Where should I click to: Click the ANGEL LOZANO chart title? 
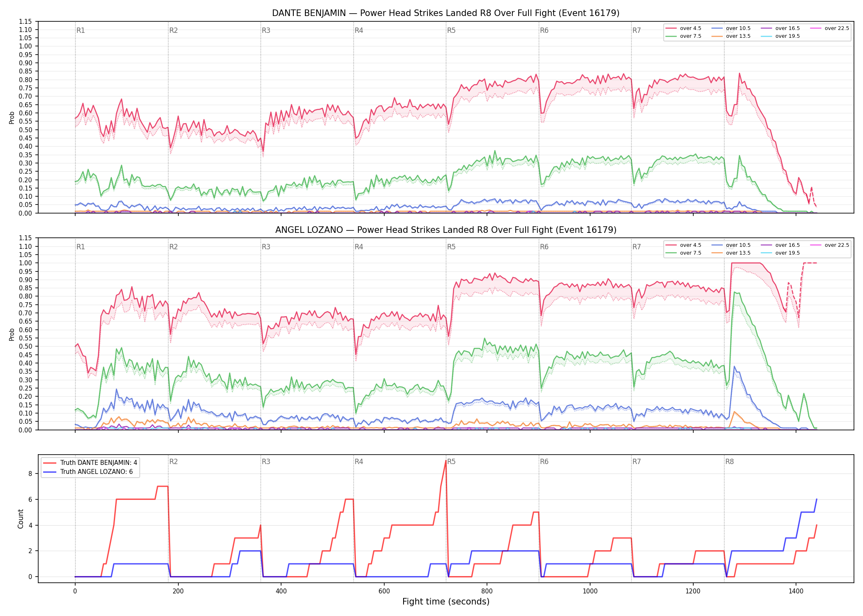point(445,230)
